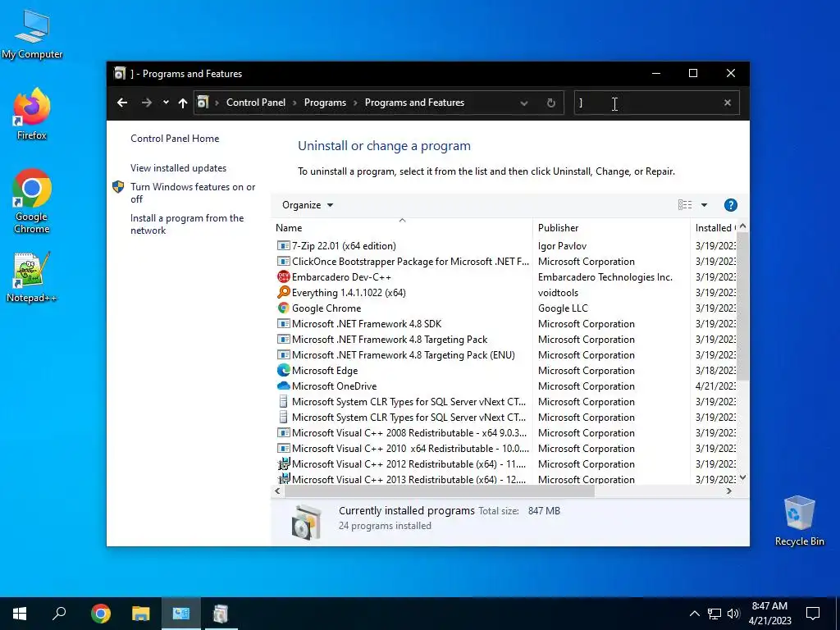Click Programs and Features taskbar button
840x630 pixels.
(x=221, y=614)
